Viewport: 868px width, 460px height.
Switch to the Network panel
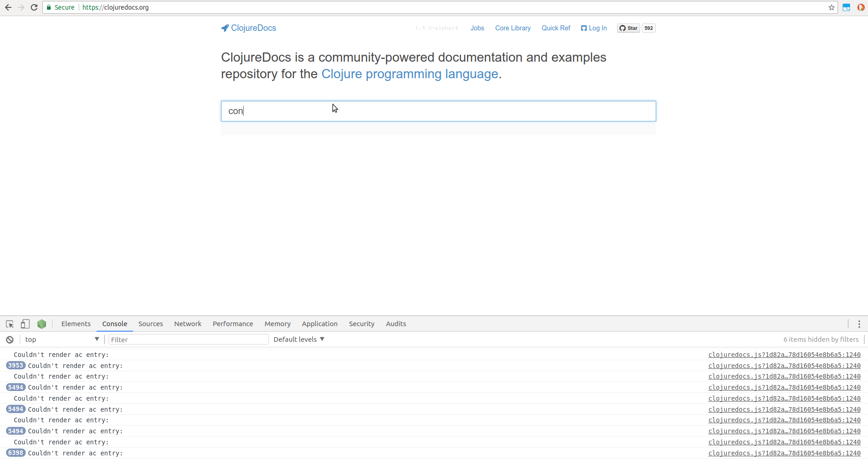tap(187, 323)
